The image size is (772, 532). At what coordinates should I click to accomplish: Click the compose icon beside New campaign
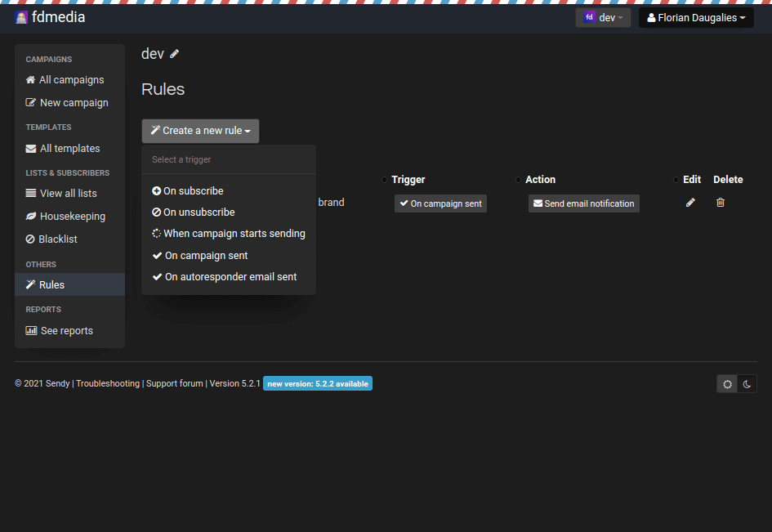click(x=30, y=102)
